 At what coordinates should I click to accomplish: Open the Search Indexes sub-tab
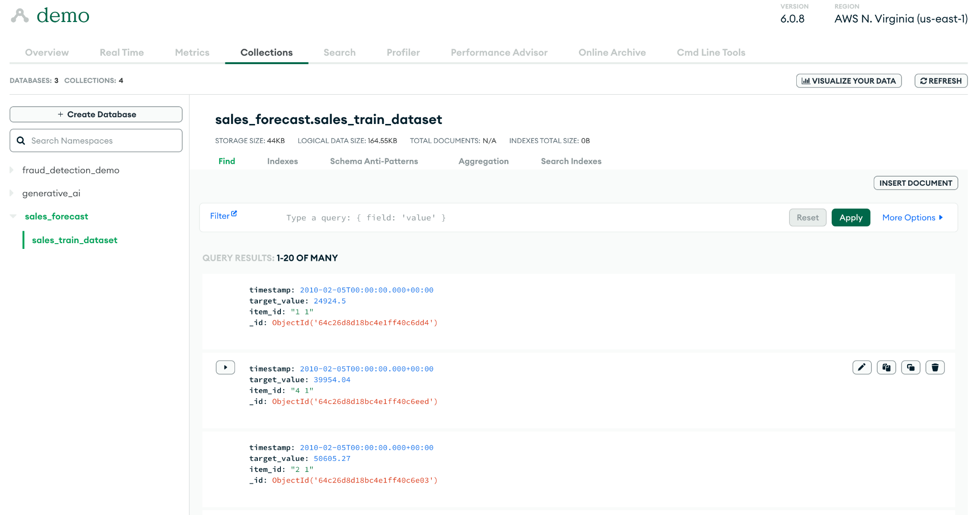tap(571, 161)
